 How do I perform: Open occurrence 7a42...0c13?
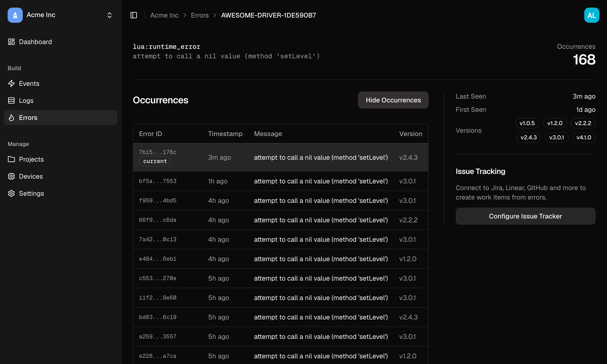(x=281, y=239)
